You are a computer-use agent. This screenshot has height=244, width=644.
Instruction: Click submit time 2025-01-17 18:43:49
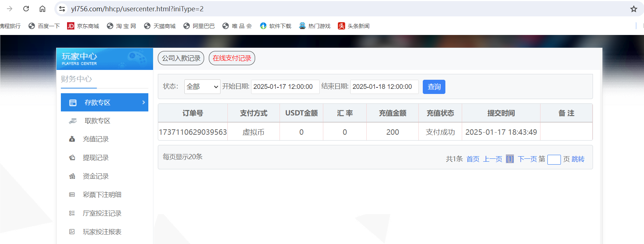(x=501, y=132)
